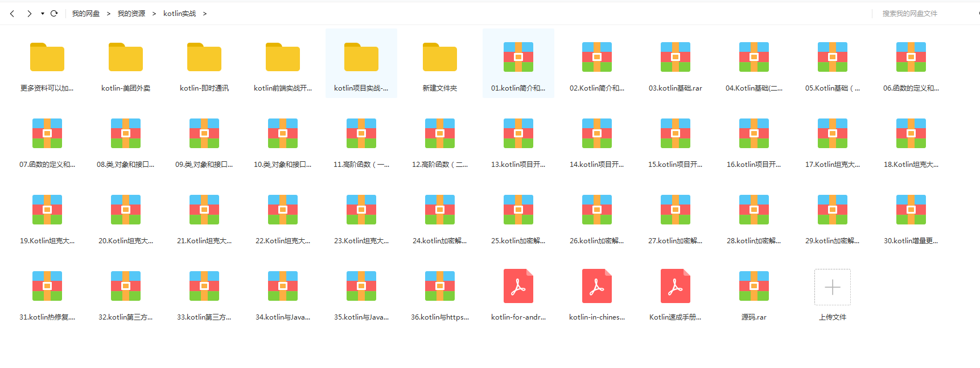980x368 pixels.
Task: Click the 09.类,对象和接口... file name
Action: (204, 165)
